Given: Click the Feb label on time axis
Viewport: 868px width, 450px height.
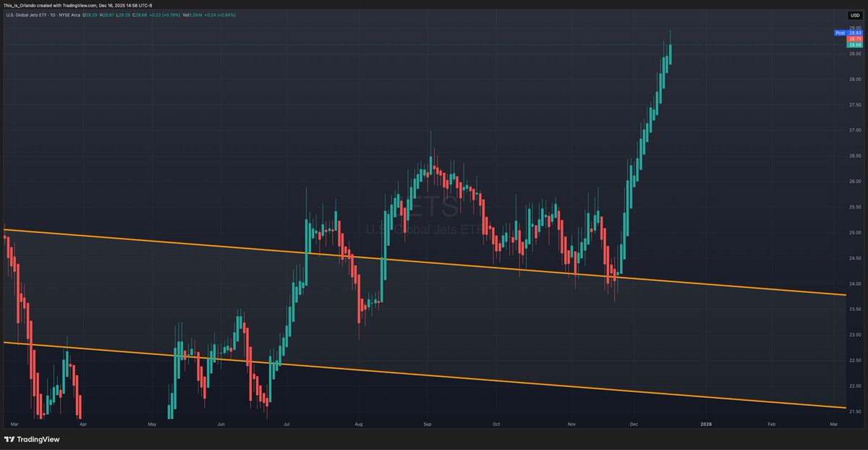Looking at the screenshot, I should pos(772,425).
